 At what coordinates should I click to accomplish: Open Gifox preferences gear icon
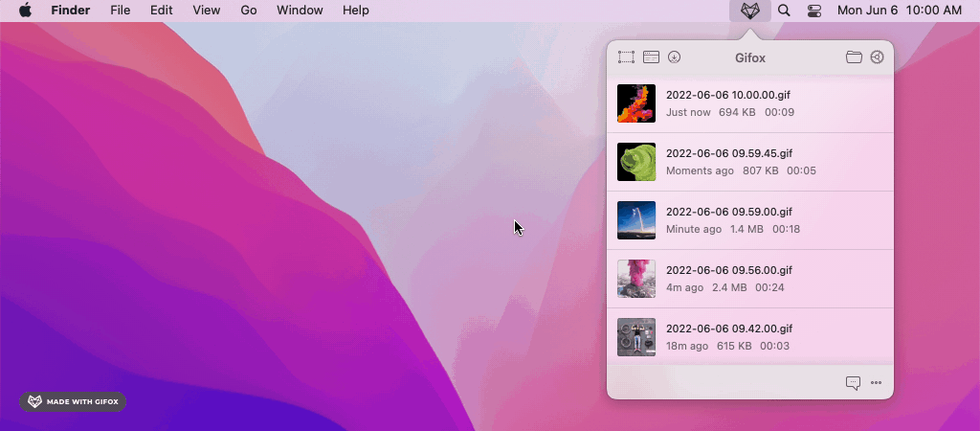click(x=877, y=57)
